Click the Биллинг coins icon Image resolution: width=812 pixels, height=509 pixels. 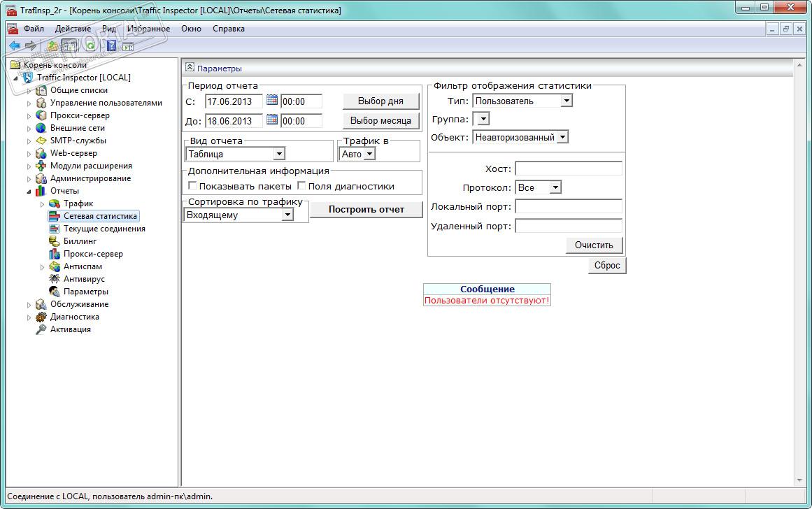click(x=55, y=241)
